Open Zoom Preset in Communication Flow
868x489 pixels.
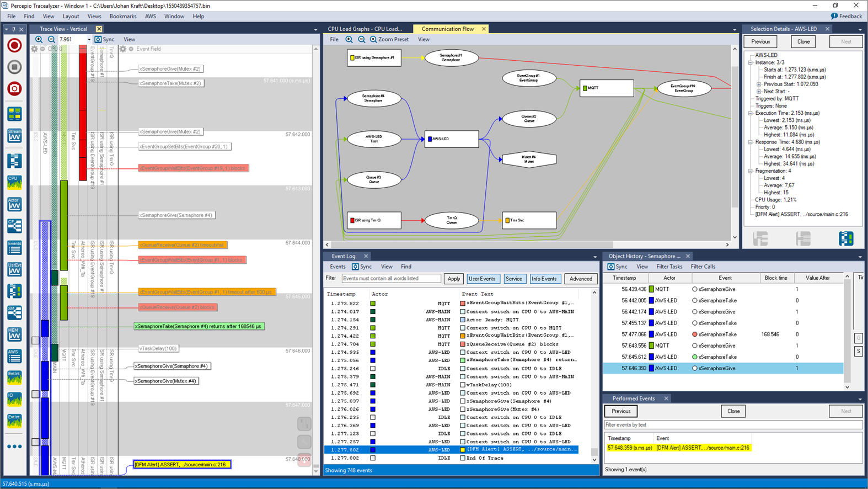[x=389, y=39]
